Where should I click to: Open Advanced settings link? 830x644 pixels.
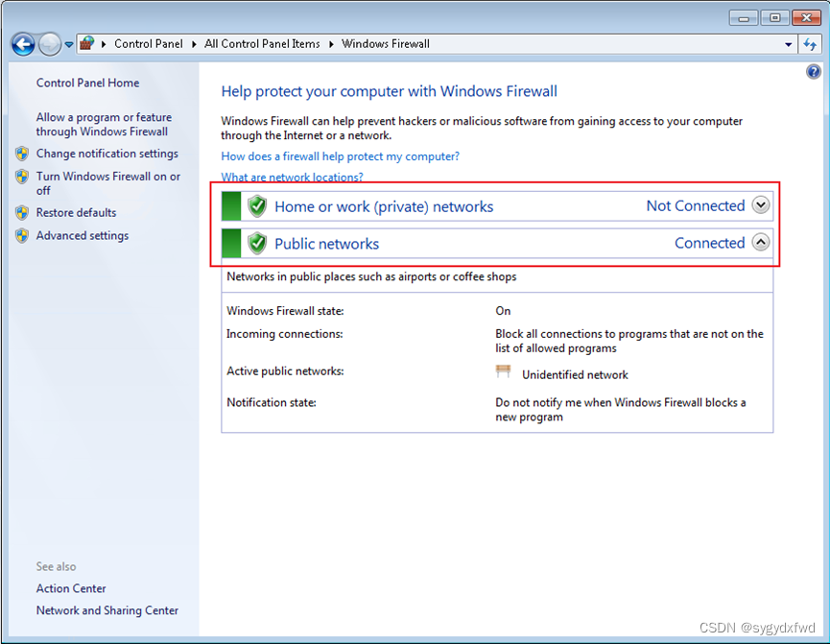coord(83,236)
